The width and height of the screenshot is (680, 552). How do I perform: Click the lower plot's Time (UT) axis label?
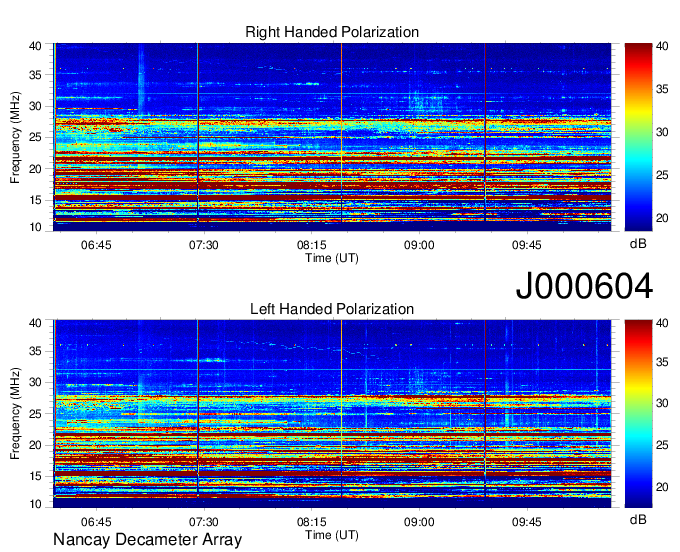332,535
